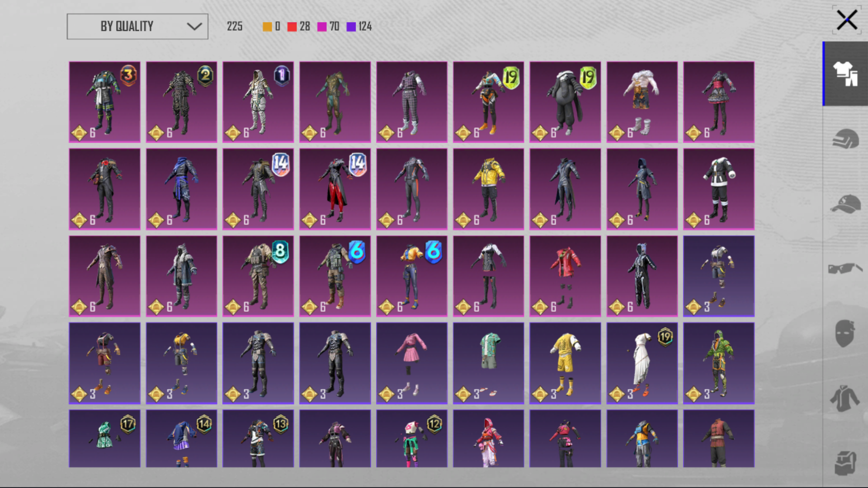The image size is (868, 488).
Task: Click the total item count 225
Action: 235,27
